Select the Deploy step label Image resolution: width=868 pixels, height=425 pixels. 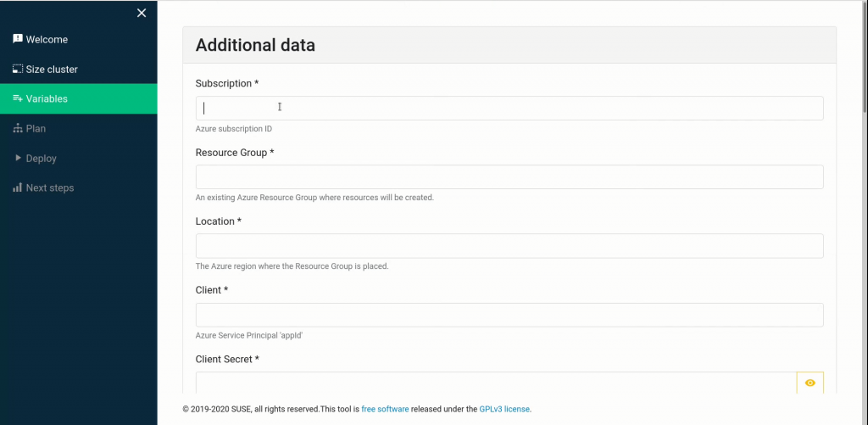(x=42, y=158)
